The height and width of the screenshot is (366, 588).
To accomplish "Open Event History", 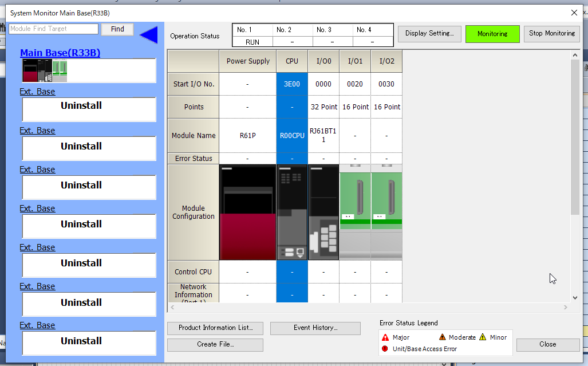I will (315, 328).
